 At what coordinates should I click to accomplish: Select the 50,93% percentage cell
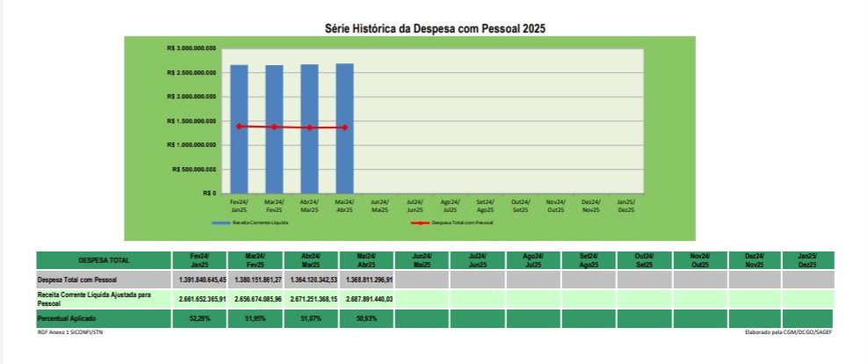[365, 317]
